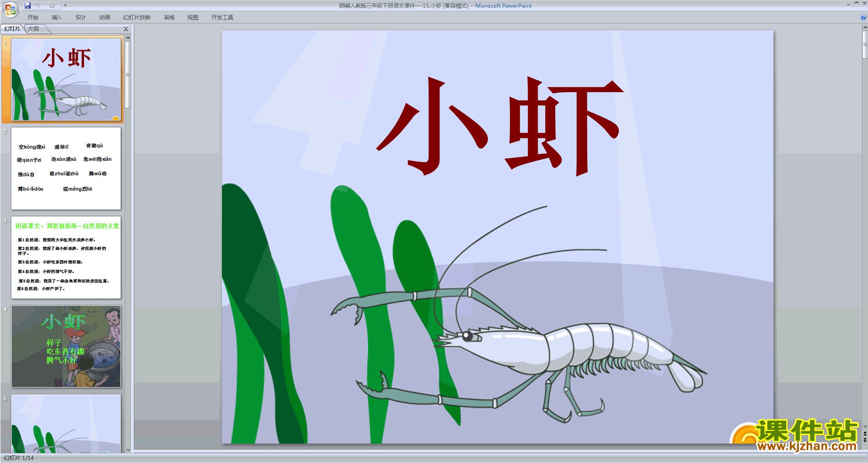This screenshot has width=868, height=463.
Task: Click the Redo icon in the quick access toolbar
Action: pos(52,5)
